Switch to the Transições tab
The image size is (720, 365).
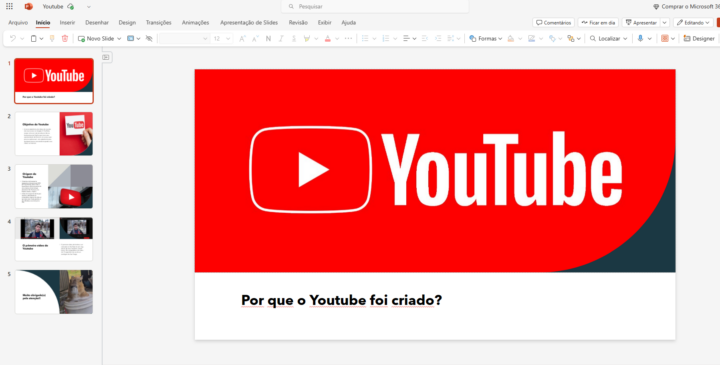158,22
